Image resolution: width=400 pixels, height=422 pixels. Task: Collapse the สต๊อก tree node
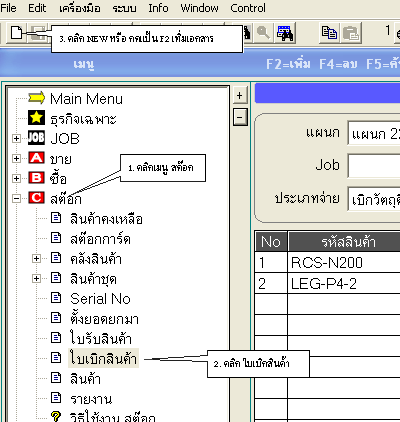coord(16,199)
